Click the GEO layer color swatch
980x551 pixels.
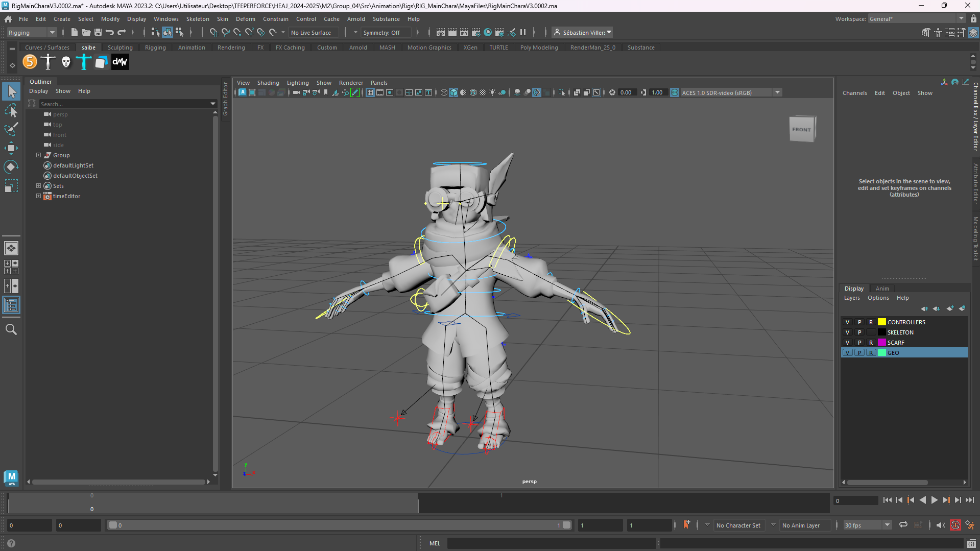tap(881, 353)
